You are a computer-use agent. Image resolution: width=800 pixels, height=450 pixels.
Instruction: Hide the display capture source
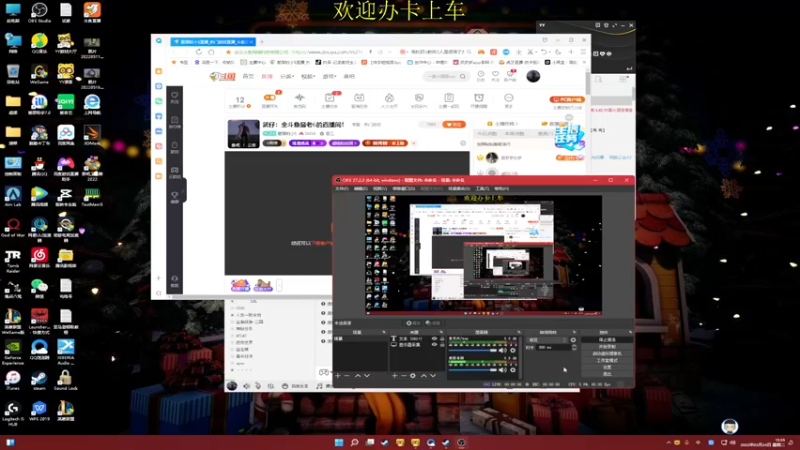[x=435, y=345]
